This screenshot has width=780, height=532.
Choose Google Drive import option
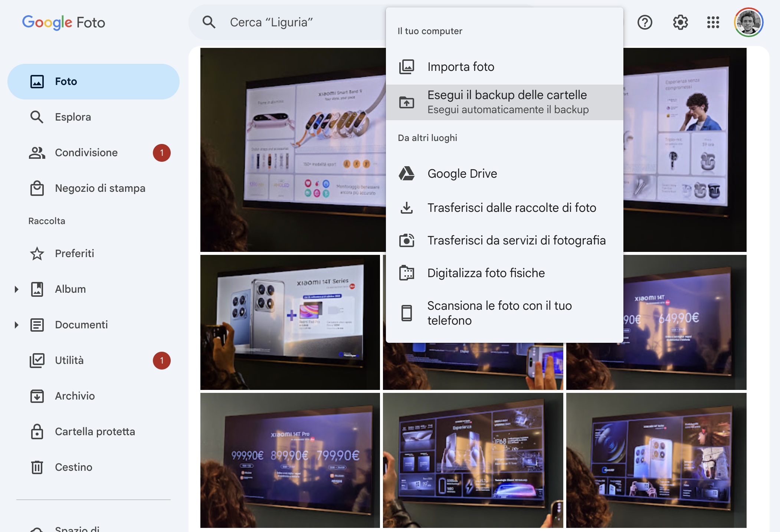click(505, 174)
